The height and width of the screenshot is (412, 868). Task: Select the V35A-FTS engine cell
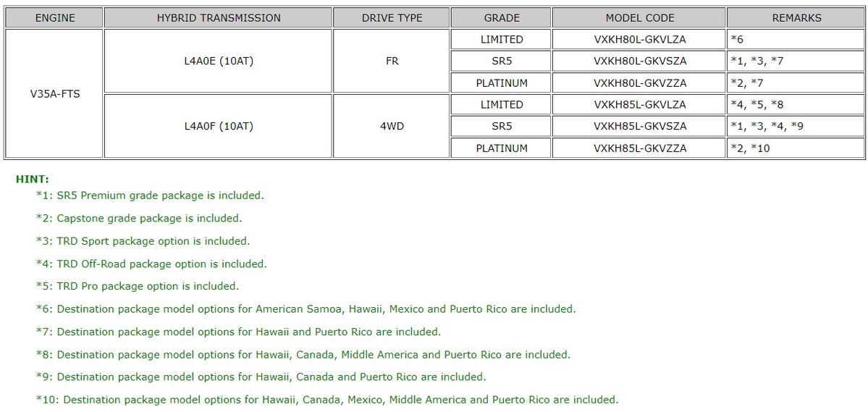[x=55, y=93]
